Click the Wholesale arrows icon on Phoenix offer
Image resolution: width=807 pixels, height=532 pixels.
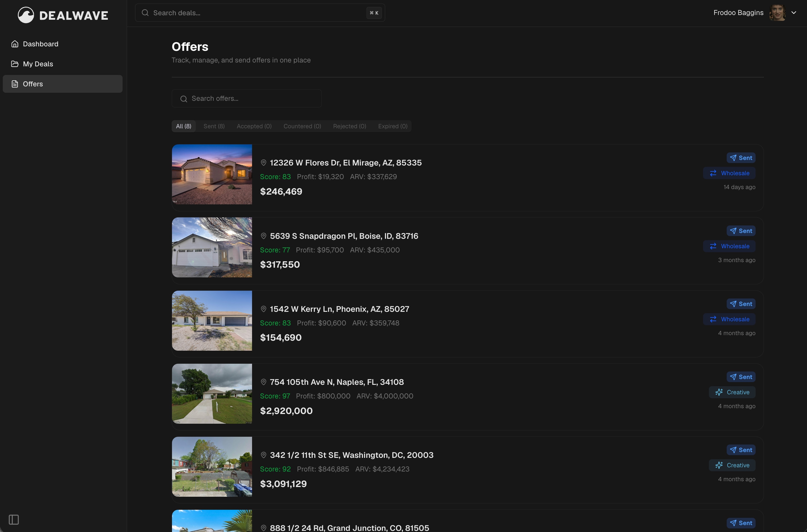pos(713,319)
